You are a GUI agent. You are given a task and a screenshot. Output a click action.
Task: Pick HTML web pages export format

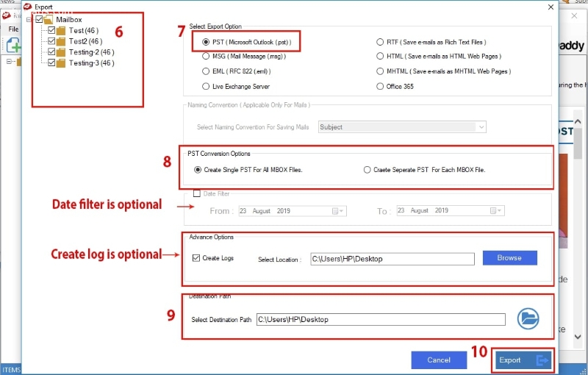[x=380, y=57]
